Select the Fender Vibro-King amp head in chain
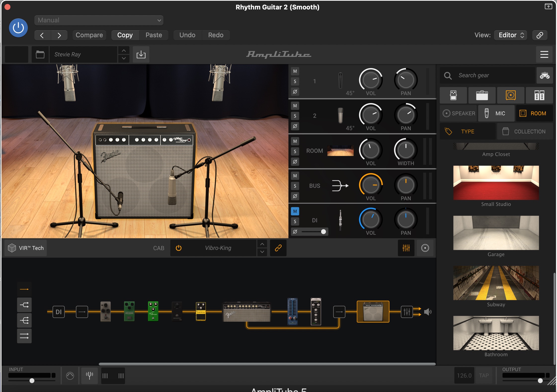The width and height of the screenshot is (557, 392). 247,312
